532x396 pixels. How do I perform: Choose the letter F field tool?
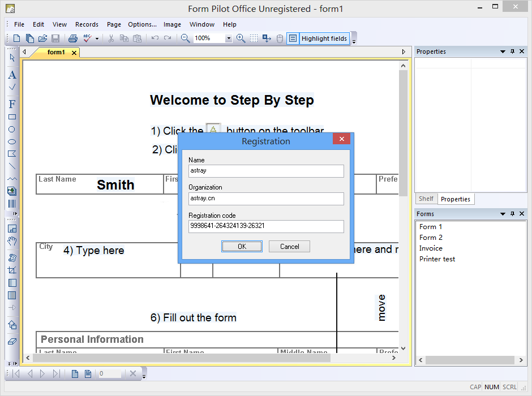[x=12, y=104]
